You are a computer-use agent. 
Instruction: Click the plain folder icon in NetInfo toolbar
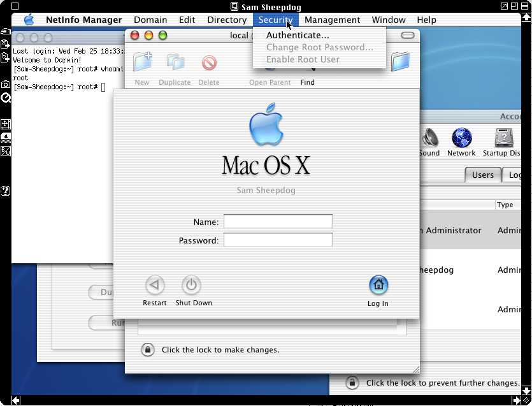point(400,62)
